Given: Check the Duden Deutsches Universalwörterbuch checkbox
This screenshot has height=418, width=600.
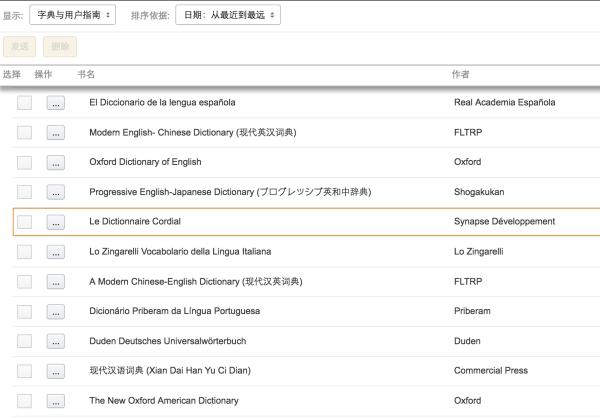Looking at the screenshot, I should [24, 341].
